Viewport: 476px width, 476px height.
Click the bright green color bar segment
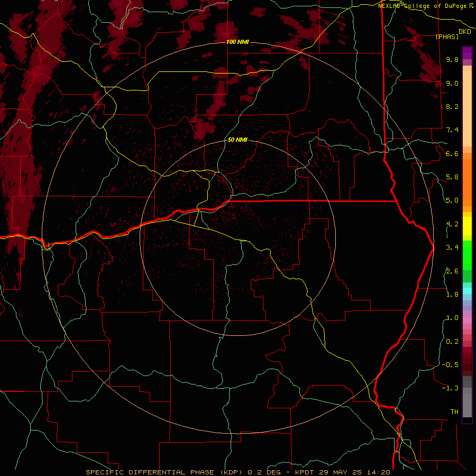pyautogui.click(x=467, y=255)
